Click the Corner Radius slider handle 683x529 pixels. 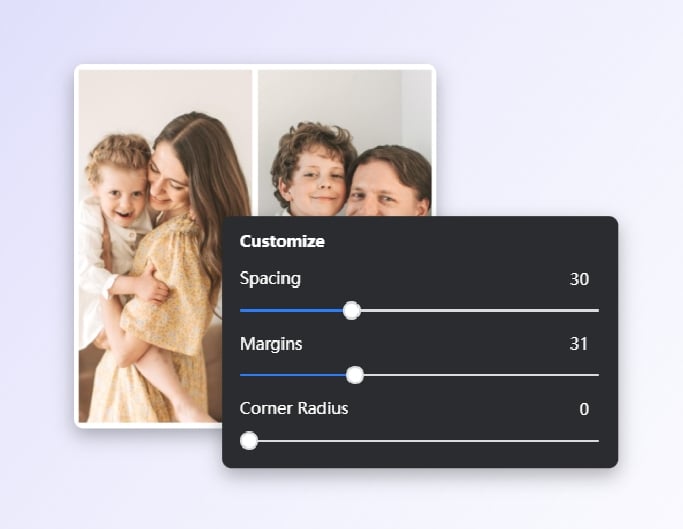coord(249,440)
